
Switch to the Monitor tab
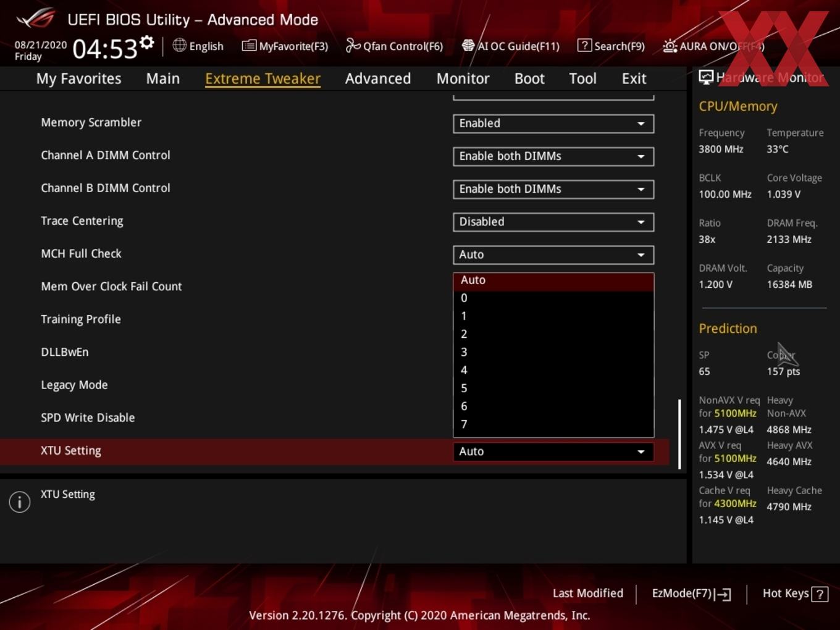pyautogui.click(x=463, y=78)
